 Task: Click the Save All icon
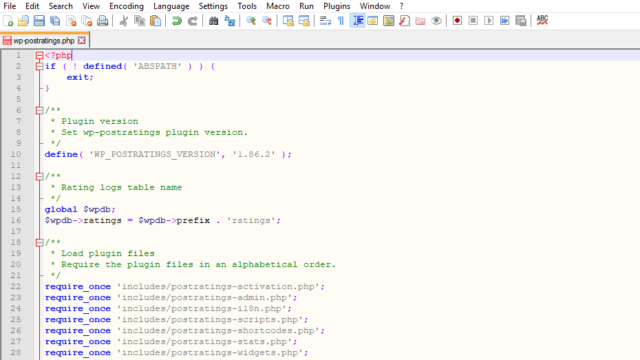tap(55, 21)
